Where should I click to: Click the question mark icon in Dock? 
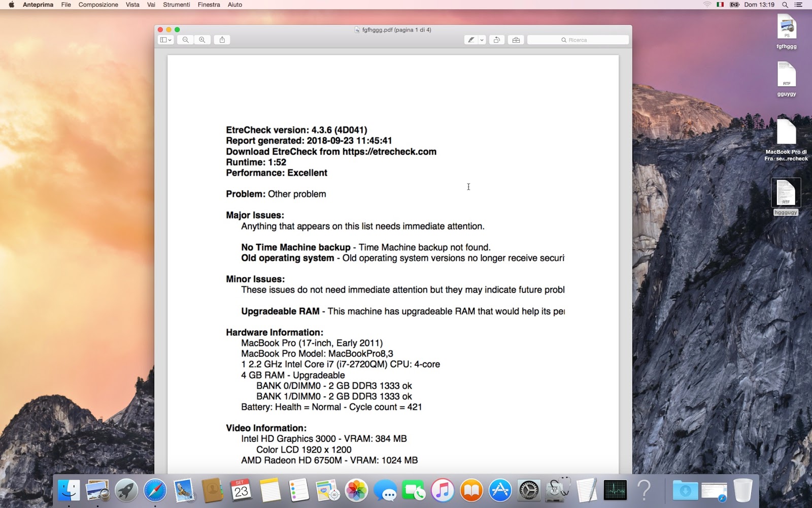644,491
